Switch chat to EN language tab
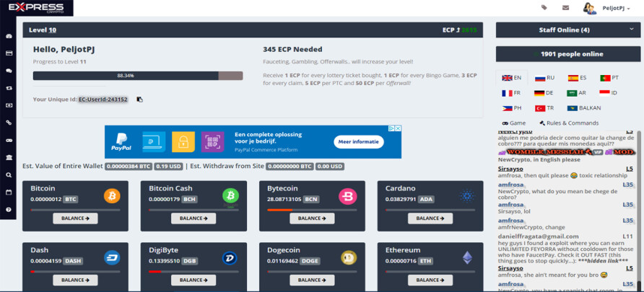The image size is (644, 292). 511,78
